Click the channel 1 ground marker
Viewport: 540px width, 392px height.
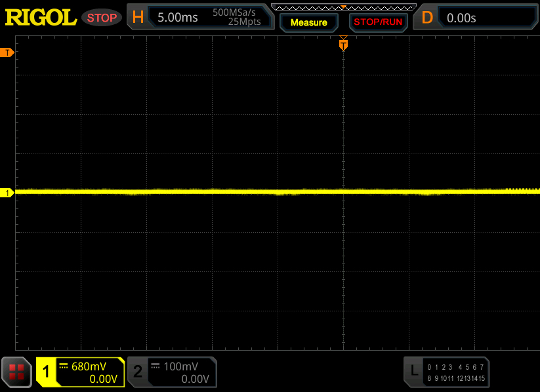pyautogui.click(x=7, y=193)
